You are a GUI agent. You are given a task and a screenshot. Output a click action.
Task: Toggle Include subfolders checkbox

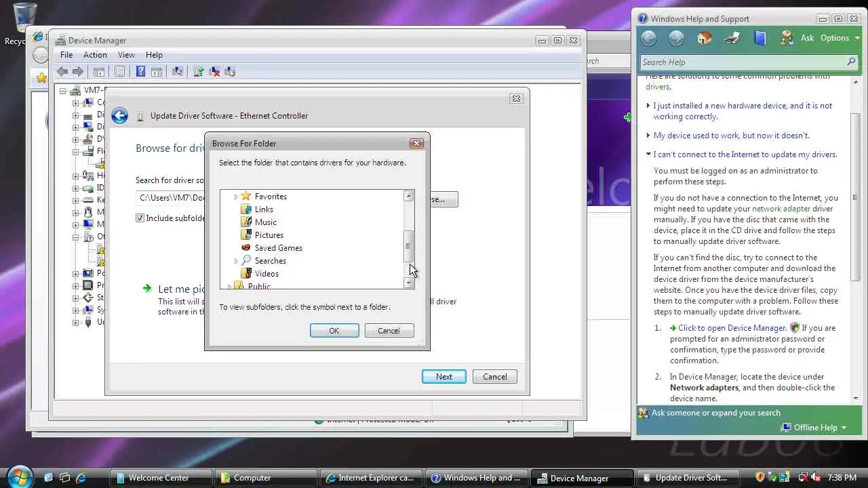[x=140, y=218]
